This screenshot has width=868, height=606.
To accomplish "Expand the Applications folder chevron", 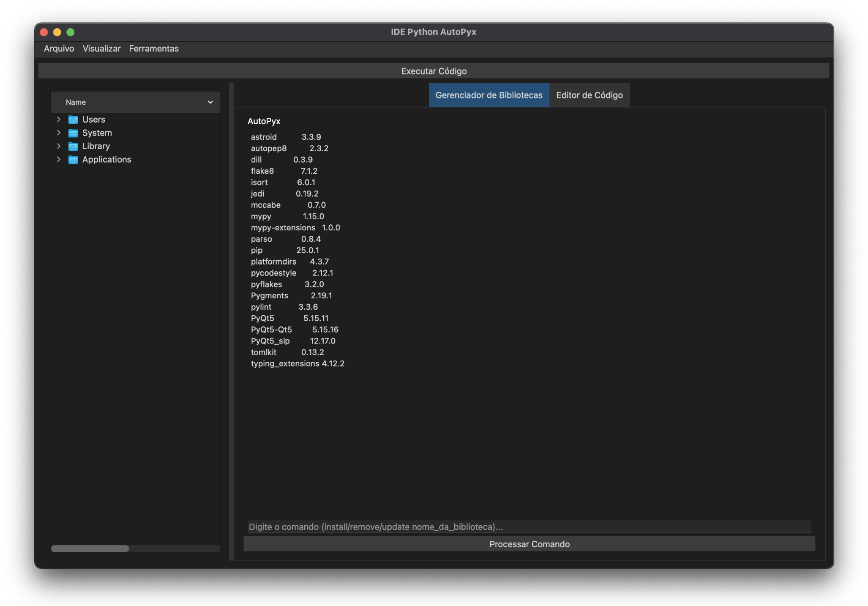I will point(59,159).
